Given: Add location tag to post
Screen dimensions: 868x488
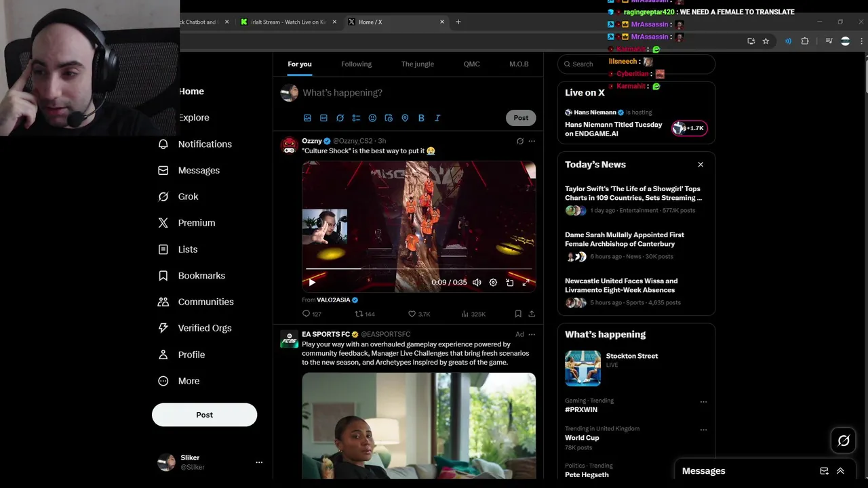Looking at the screenshot, I should point(405,118).
